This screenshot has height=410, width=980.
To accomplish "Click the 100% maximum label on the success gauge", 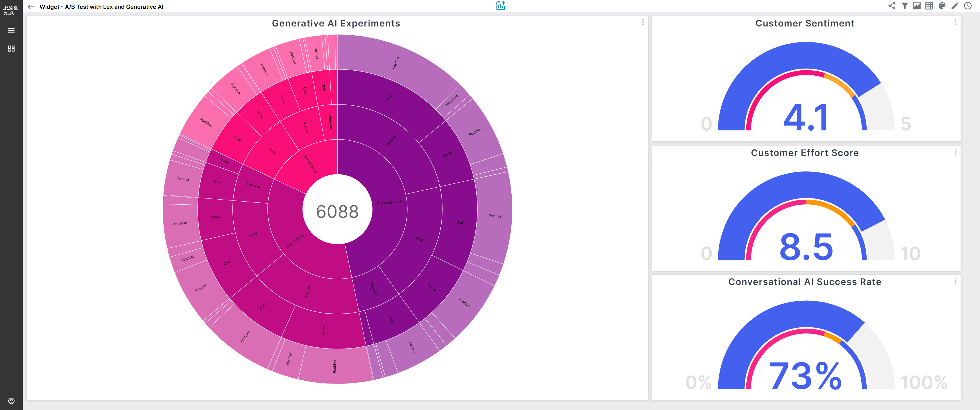I will tap(924, 382).
